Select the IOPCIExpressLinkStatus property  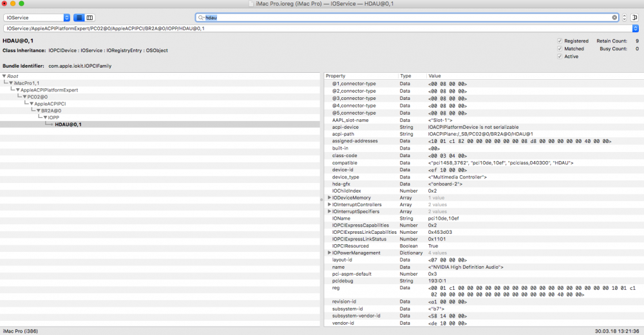[484, 239]
